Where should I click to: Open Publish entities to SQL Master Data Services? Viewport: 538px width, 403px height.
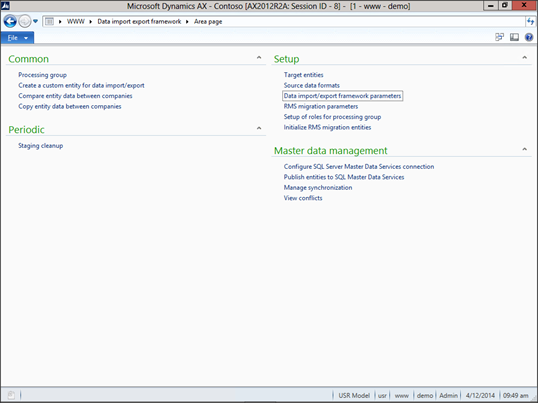pyautogui.click(x=344, y=177)
